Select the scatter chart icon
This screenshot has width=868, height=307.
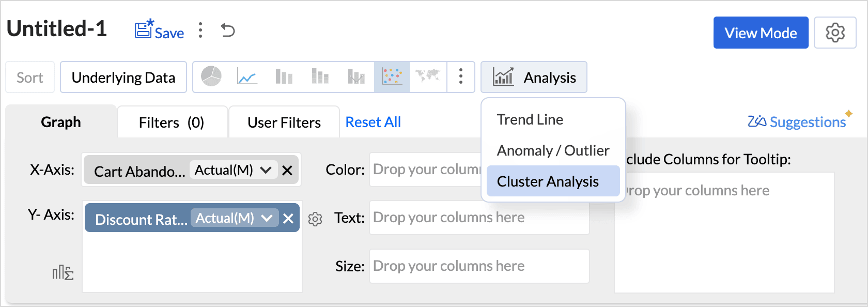(x=392, y=77)
